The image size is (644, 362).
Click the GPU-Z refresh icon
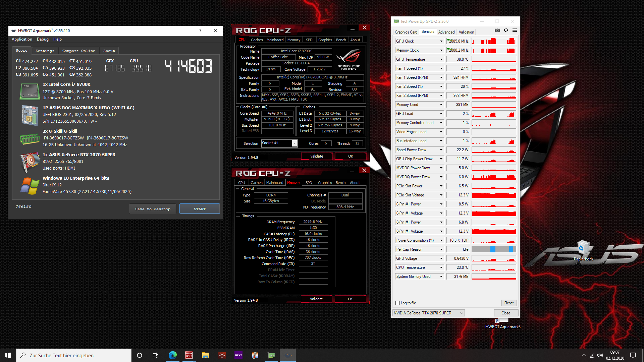tap(506, 31)
